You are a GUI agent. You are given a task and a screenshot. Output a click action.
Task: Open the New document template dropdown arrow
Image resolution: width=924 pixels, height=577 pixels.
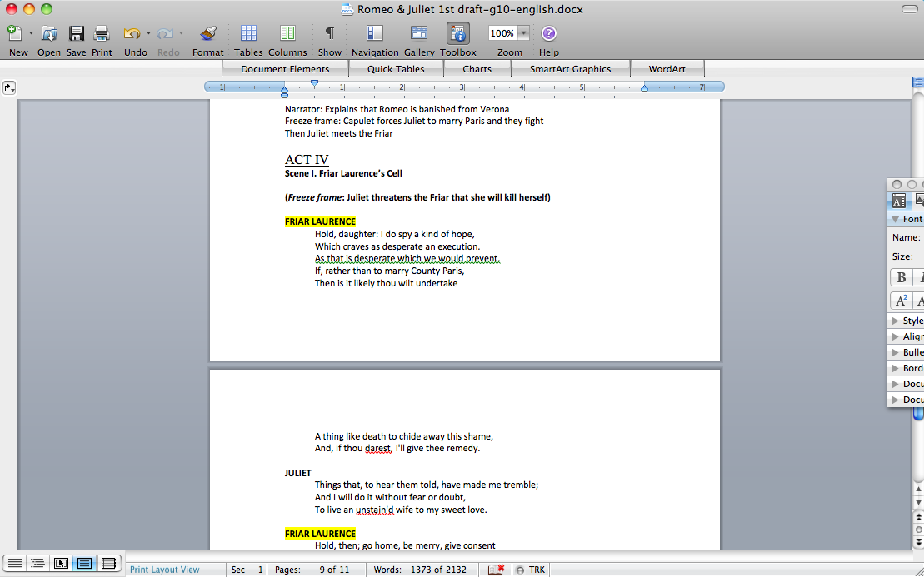[x=31, y=33]
